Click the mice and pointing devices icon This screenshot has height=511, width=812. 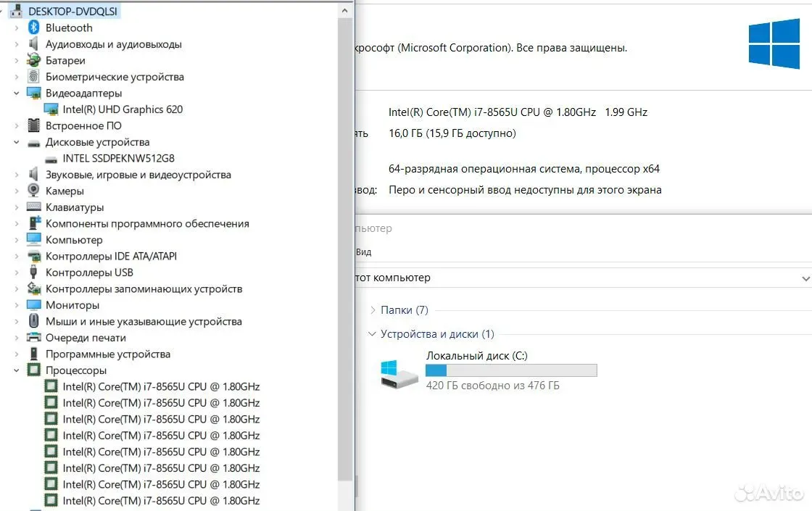(33, 321)
